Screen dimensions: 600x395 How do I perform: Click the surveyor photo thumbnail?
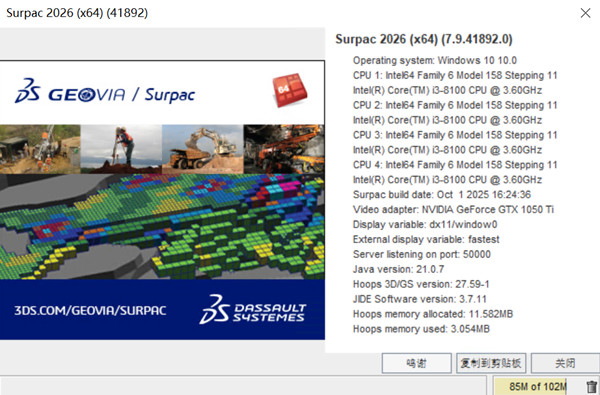coord(121,149)
